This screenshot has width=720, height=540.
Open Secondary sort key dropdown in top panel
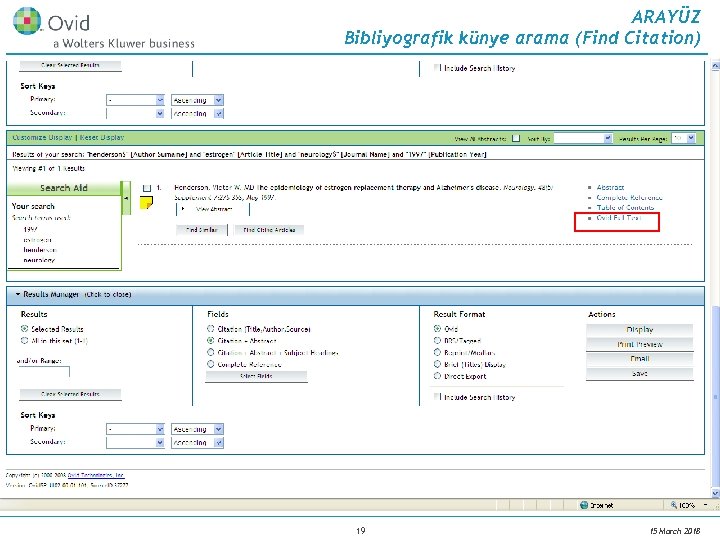(135, 113)
